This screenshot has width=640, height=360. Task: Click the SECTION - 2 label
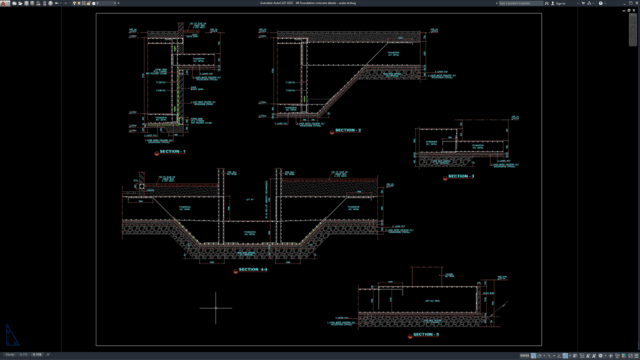348,130
